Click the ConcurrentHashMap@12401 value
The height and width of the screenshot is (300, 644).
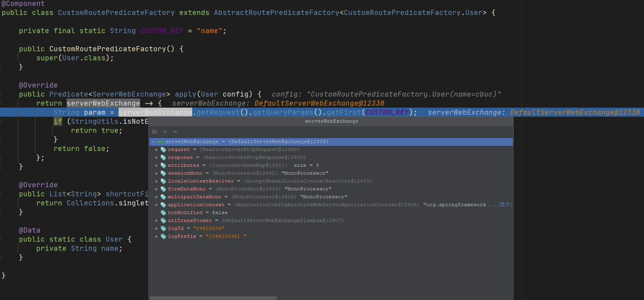click(x=248, y=165)
